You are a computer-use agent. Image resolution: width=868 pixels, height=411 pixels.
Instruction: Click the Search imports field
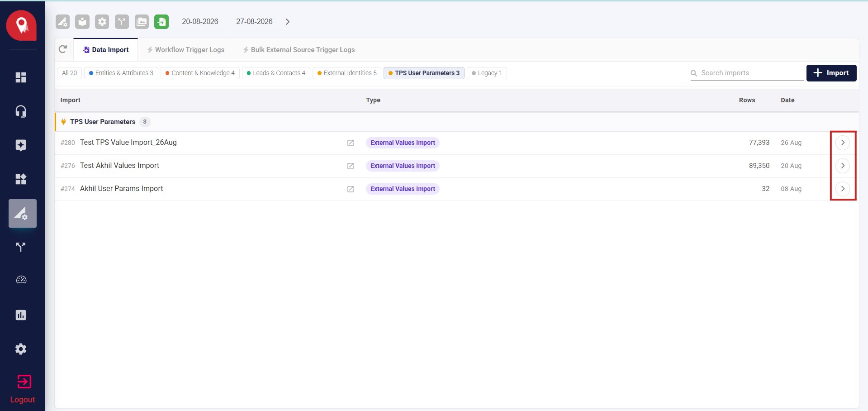(x=747, y=73)
